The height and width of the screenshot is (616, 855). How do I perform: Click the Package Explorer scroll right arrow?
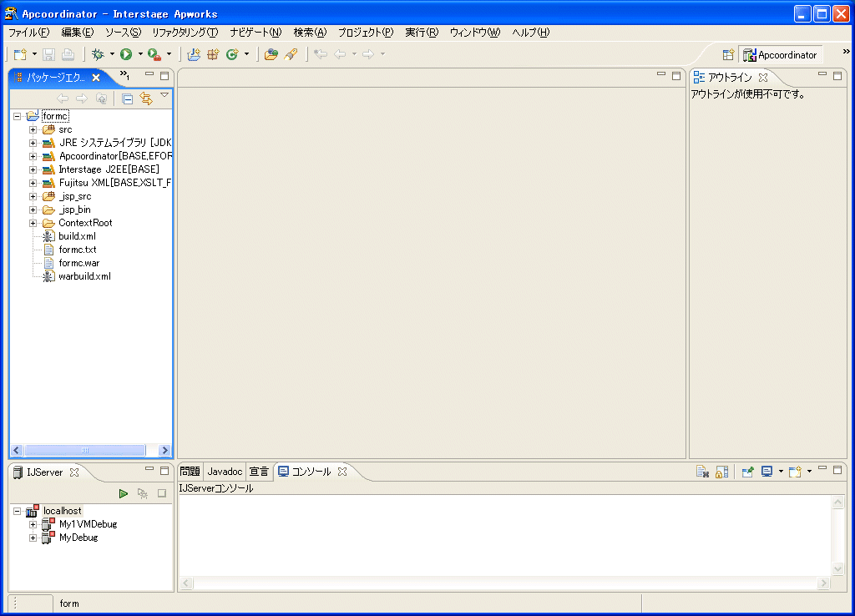point(164,450)
